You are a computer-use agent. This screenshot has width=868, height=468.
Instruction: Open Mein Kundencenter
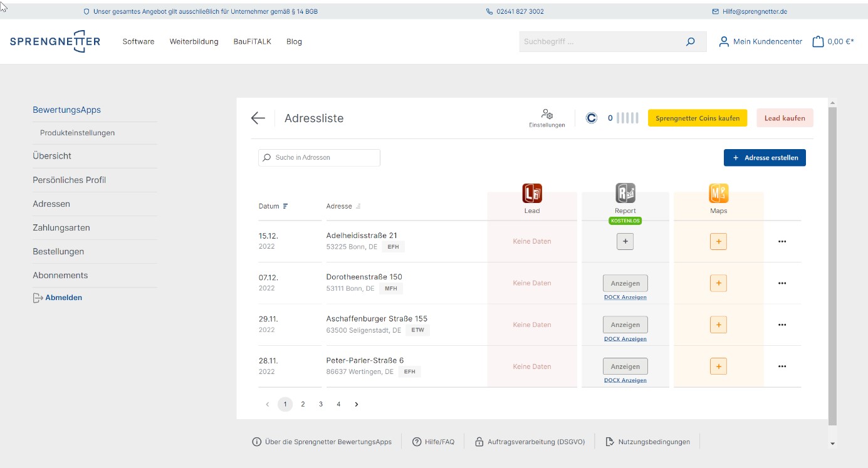click(760, 42)
